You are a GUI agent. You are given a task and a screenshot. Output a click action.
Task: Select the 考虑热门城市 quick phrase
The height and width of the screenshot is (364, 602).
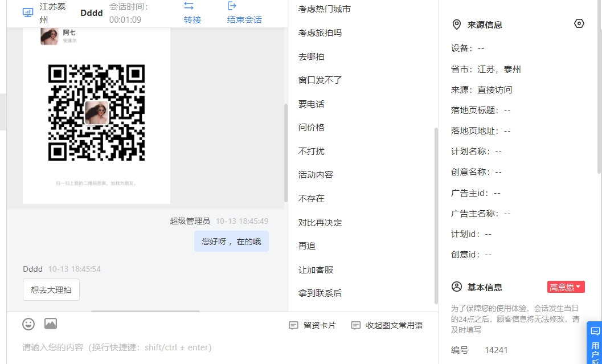pyautogui.click(x=325, y=9)
